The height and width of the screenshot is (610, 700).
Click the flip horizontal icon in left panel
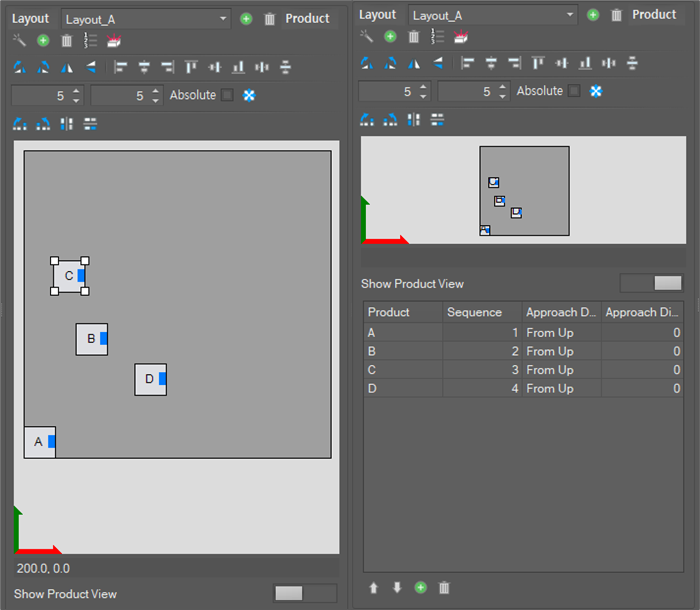click(67, 67)
